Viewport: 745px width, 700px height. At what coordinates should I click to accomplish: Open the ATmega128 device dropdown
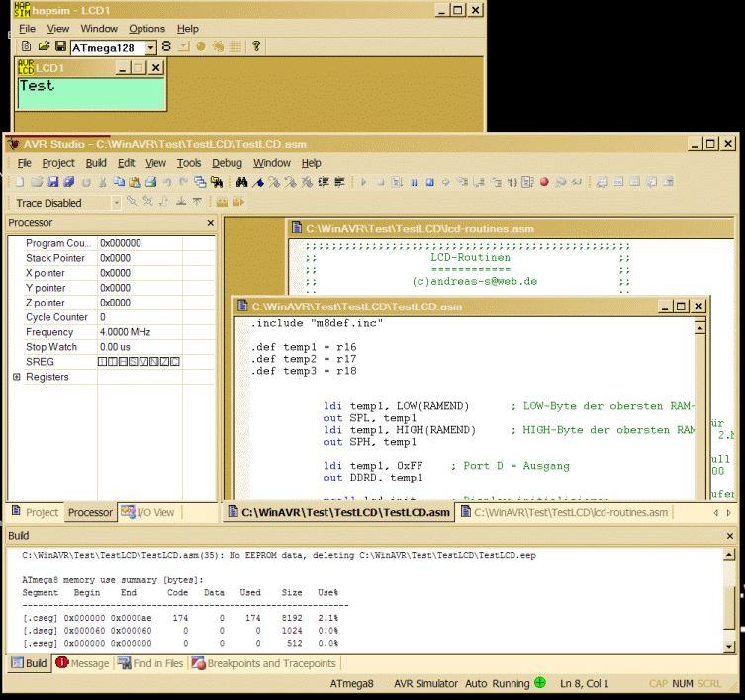coord(151,47)
